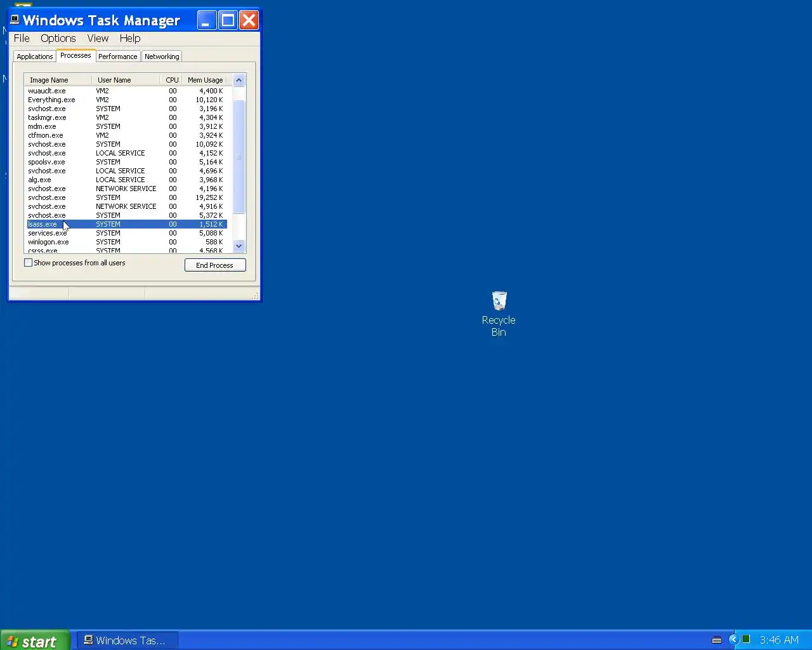Open the Help menu
812x650 pixels.
[130, 38]
